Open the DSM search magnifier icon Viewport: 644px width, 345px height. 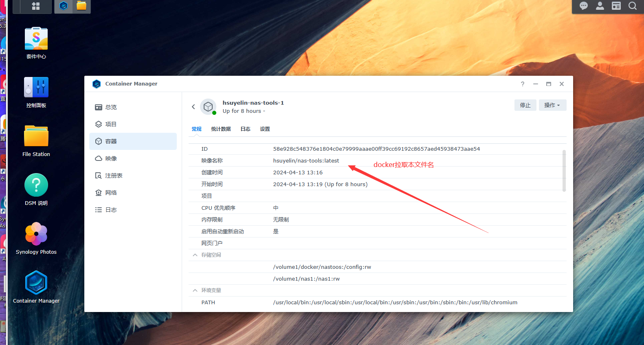point(633,6)
